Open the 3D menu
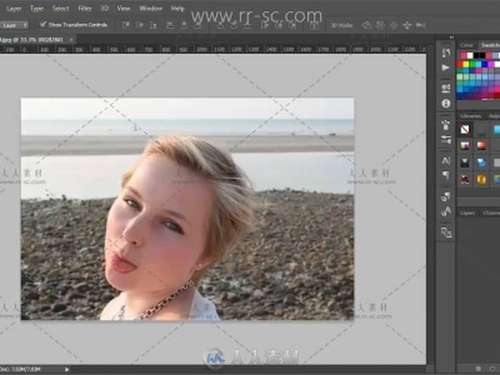The height and width of the screenshot is (375, 500). 105,9
